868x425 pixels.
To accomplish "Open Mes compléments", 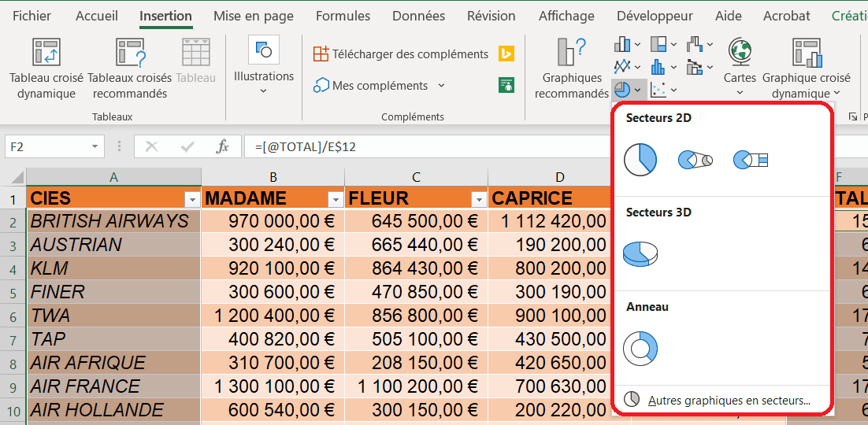I will click(371, 86).
